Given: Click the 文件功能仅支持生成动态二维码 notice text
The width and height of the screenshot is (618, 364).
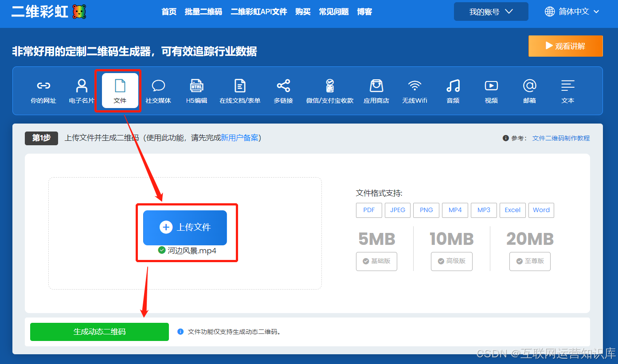Looking at the screenshot, I should click(x=235, y=332).
